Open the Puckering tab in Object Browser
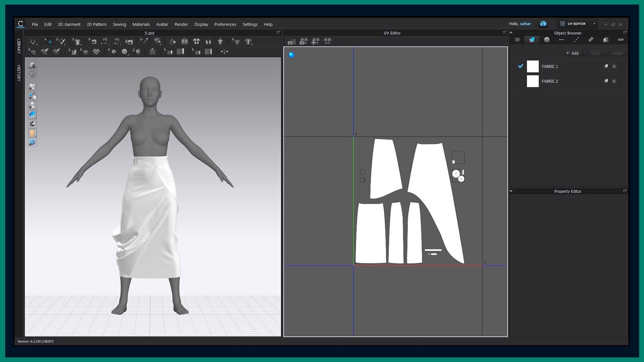This screenshot has height=362, width=644. [591, 40]
